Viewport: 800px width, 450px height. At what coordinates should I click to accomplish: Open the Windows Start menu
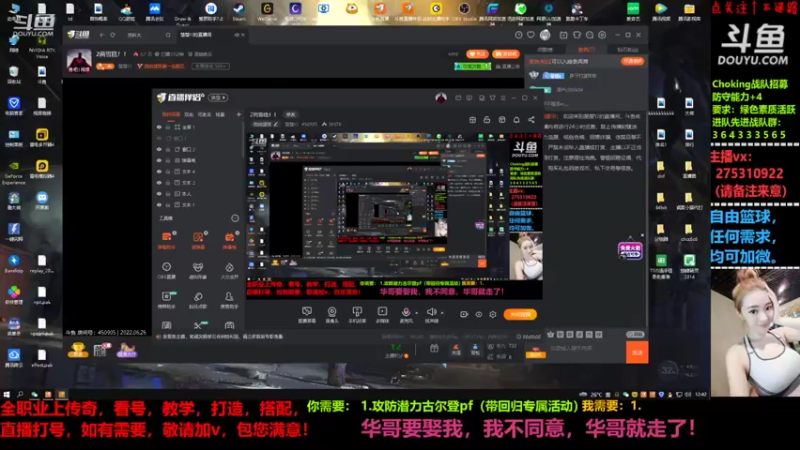(x=7, y=394)
